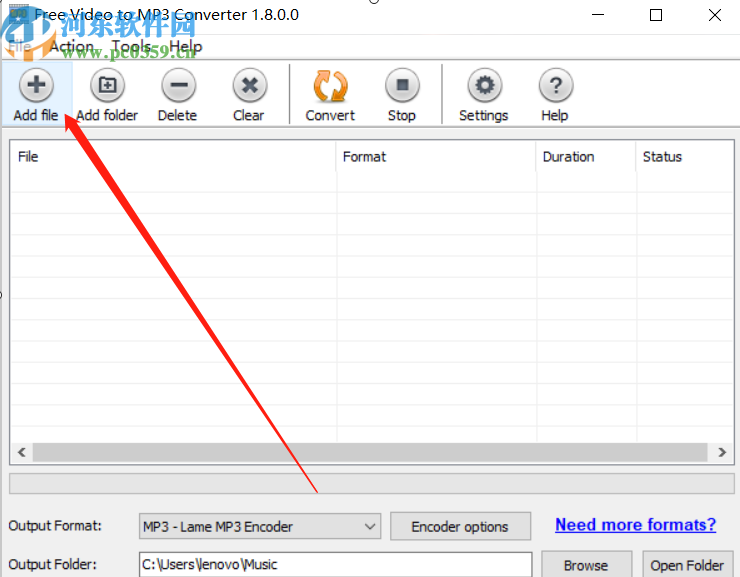The width and height of the screenshot is (740, 577).
Task: Open the Tools menu
Action: tap(132, 47)
